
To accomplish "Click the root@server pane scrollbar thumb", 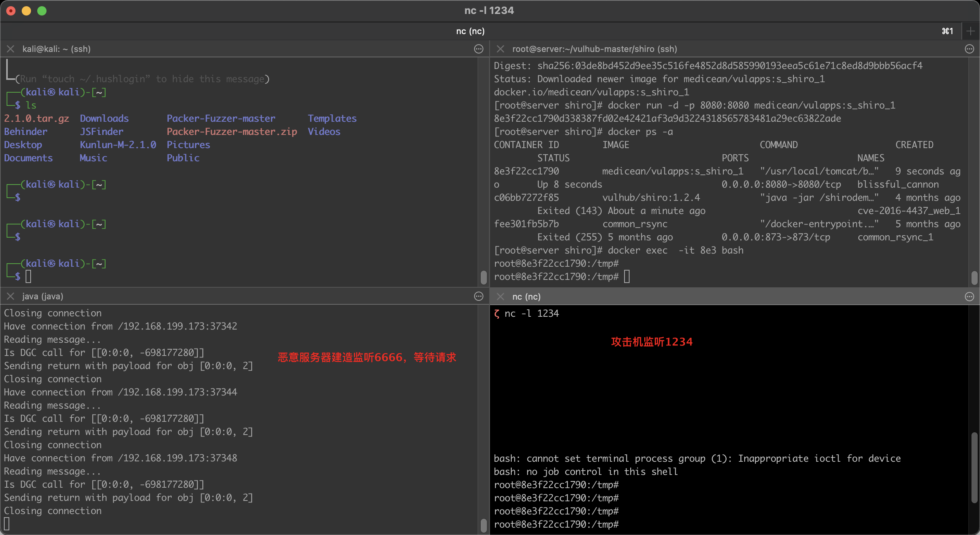I will pyautogui.click(x=974, y=277).
